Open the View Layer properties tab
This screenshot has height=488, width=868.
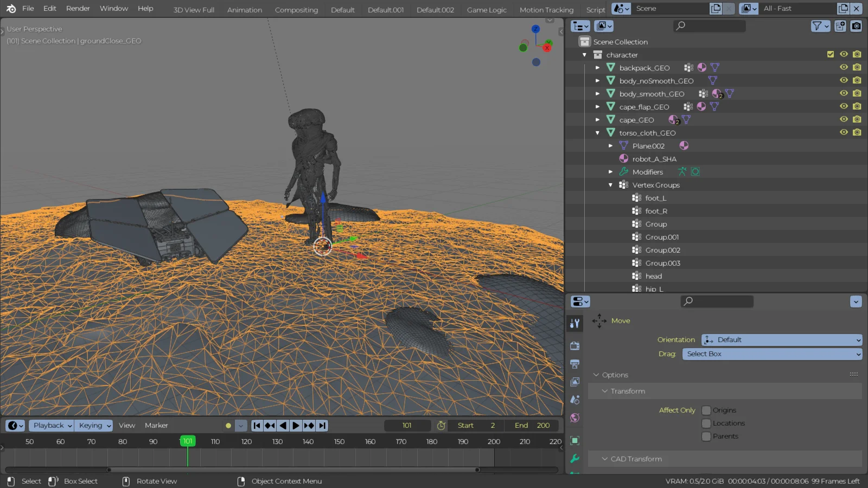tap(575, 382)
